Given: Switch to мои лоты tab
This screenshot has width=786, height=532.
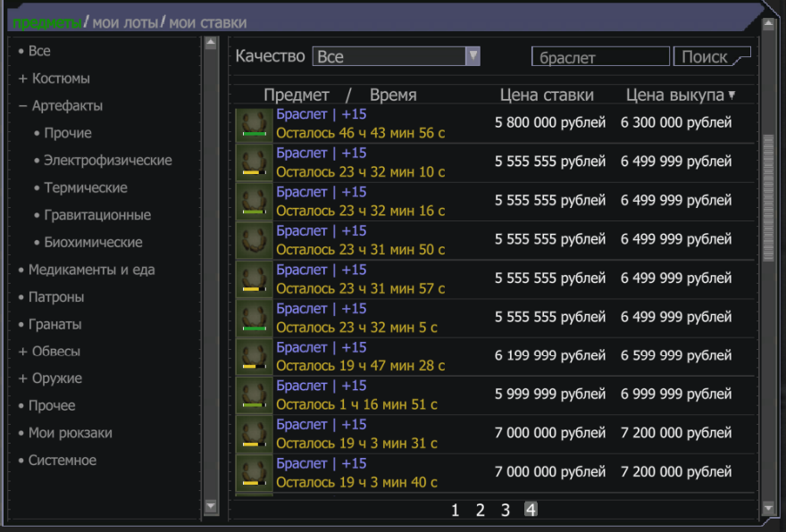Looking at the screenshot, I should [x=125, y=22].
